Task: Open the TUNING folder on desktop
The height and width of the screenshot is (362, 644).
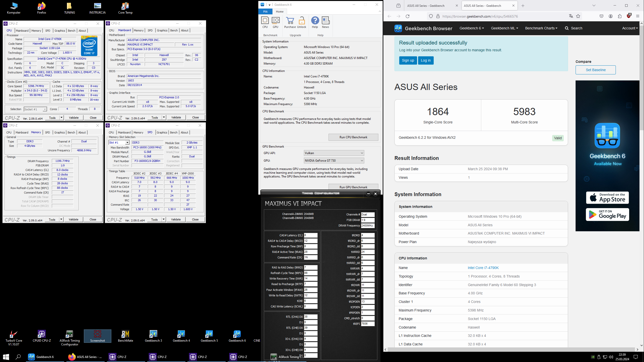Action: [x=69, y=8]
